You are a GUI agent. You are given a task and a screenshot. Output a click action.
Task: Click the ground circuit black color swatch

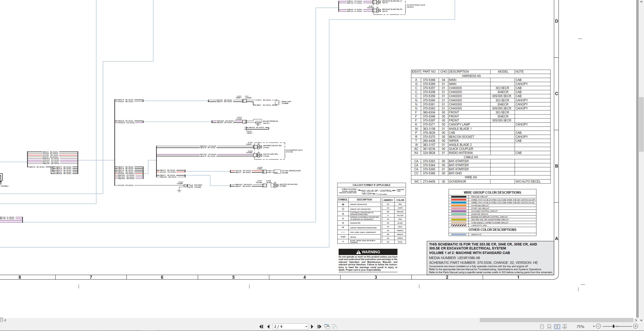tap(459, 197)
